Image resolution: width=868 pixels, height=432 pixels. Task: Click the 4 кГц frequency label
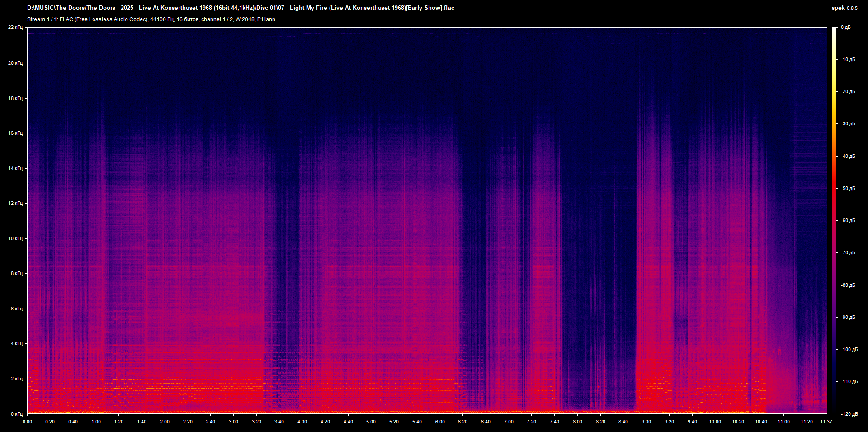[16, 343]
